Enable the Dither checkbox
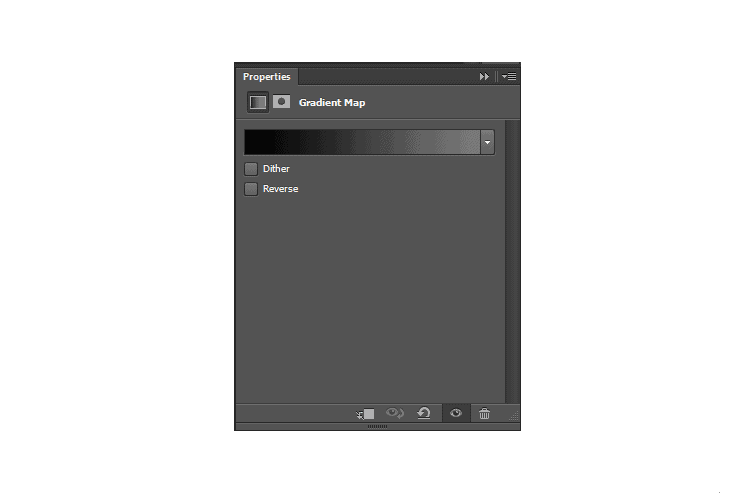This screenshot has height=493, width=740. pos(251,169)
